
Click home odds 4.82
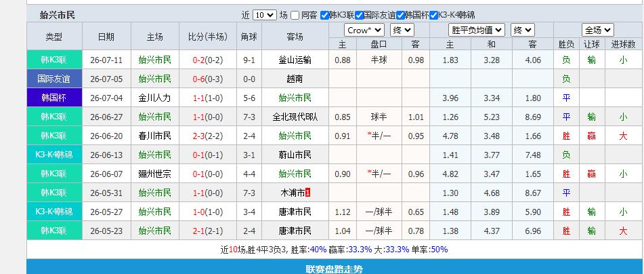pos(450,174)
